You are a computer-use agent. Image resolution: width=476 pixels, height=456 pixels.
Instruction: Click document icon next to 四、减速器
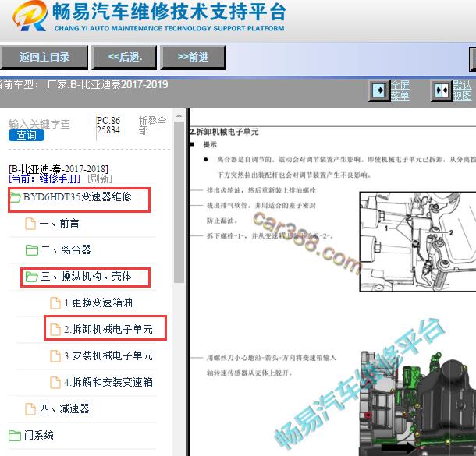pyautogui.click(x=30, y=408)
